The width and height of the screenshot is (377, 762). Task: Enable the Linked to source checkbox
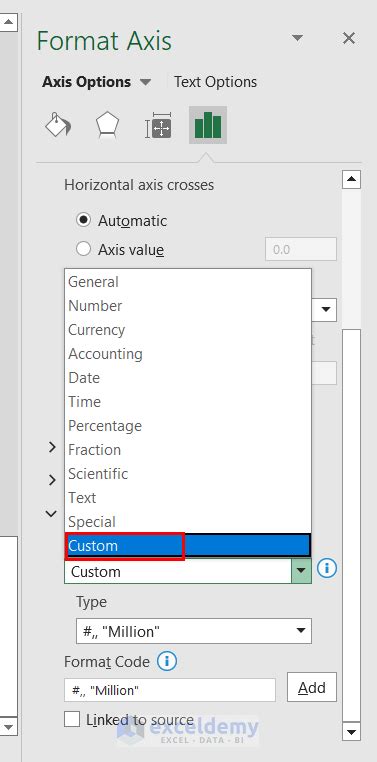pyautogui.click(x=72, y=719)
